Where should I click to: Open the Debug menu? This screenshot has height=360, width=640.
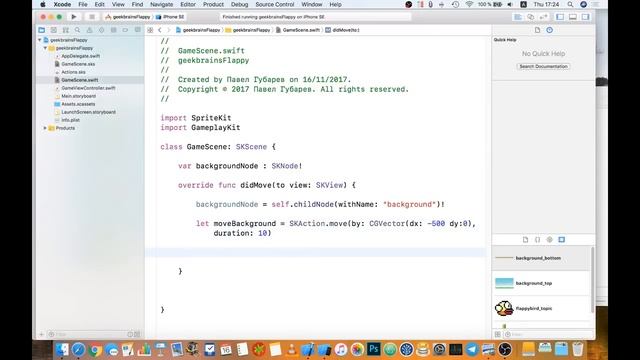(239, 4)
